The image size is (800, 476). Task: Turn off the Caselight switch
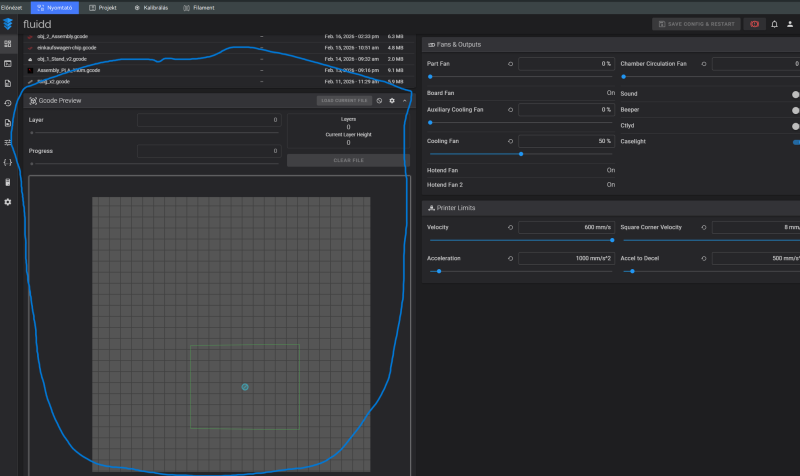[x=796, y=142]
